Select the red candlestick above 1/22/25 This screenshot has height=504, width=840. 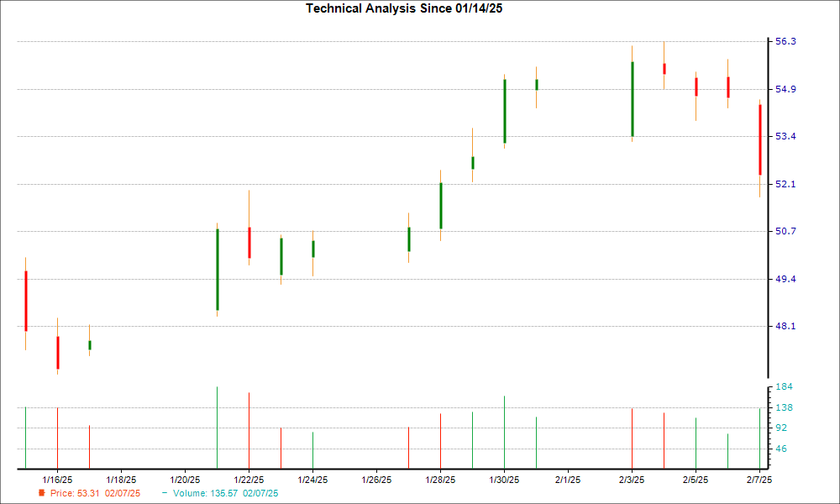click(249, 243)
